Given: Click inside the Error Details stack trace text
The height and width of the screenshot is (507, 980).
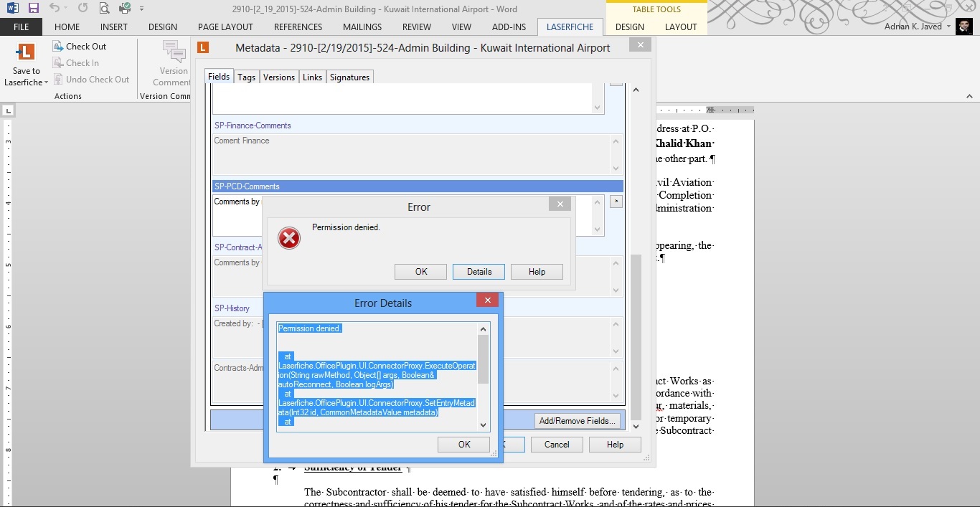Looking at the screenshot, I should tap(377, 376).
